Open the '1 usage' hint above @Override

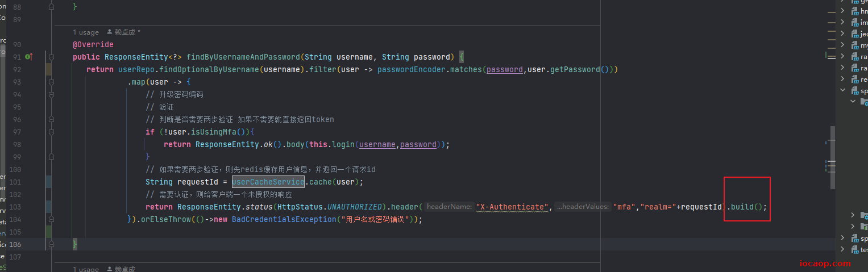86,32
